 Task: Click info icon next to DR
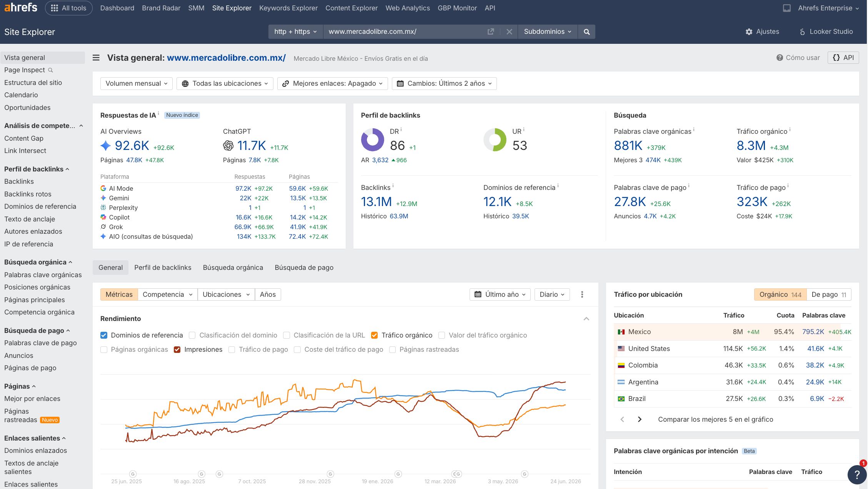[x=401, y=130]
